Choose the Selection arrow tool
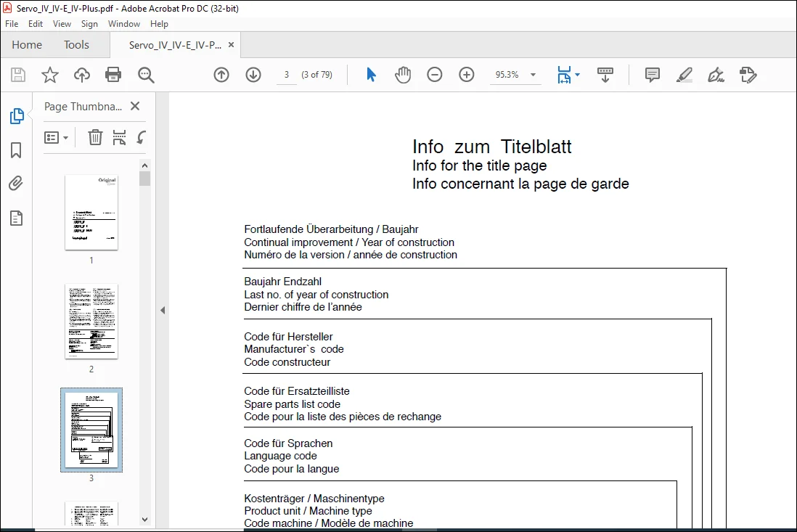 tap(371, 75)
